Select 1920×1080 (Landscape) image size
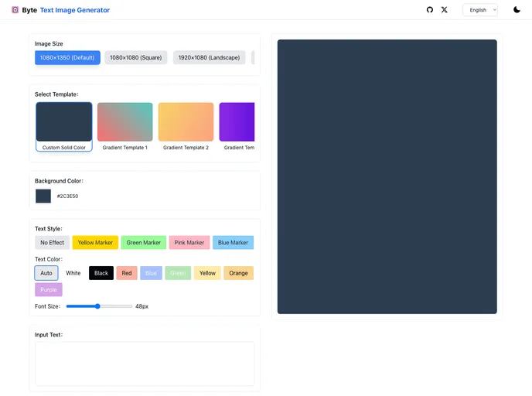The image size is (532, 396). tap(209, 58)
